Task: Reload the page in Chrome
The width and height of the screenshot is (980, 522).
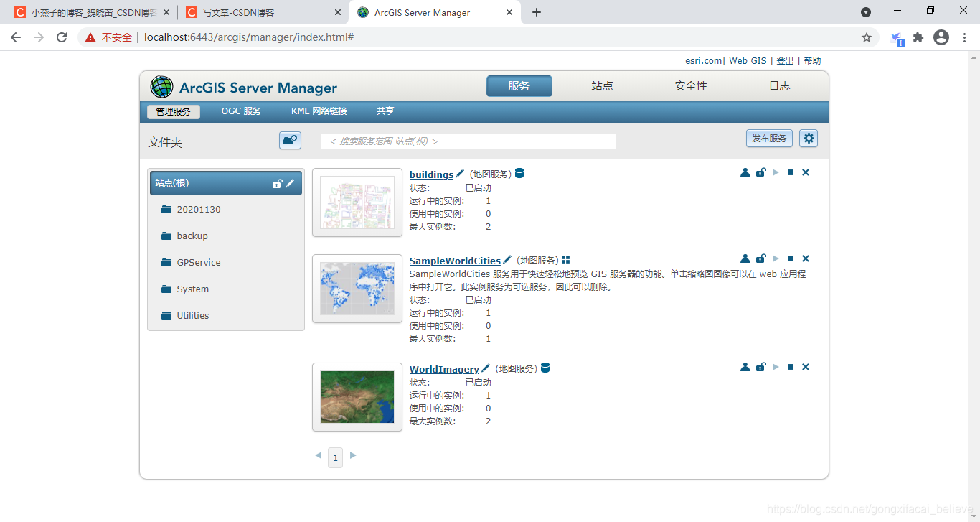Action: point(62,37)
